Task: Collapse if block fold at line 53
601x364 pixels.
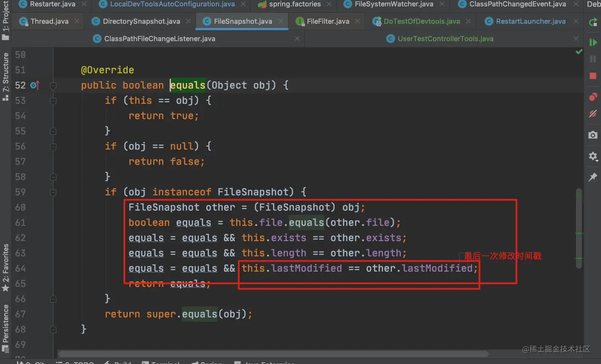Action: tap(53, 101)
